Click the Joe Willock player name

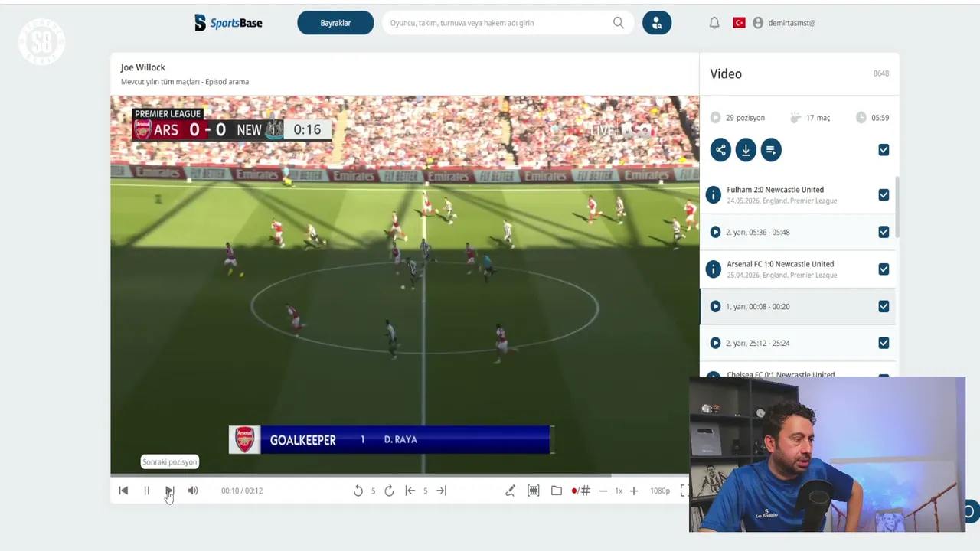[142, 67]
